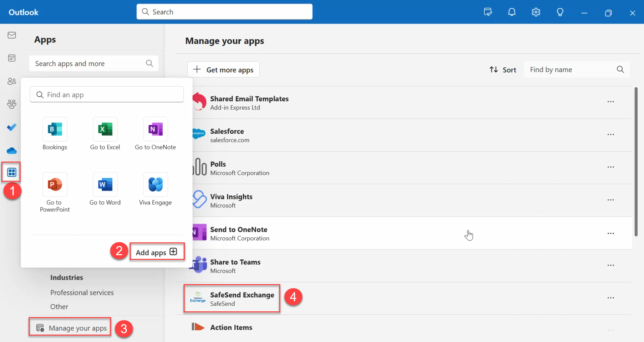Click the Viva Insights app logo
The height and width of the screenshot is (342, 644).
point(199,199)
